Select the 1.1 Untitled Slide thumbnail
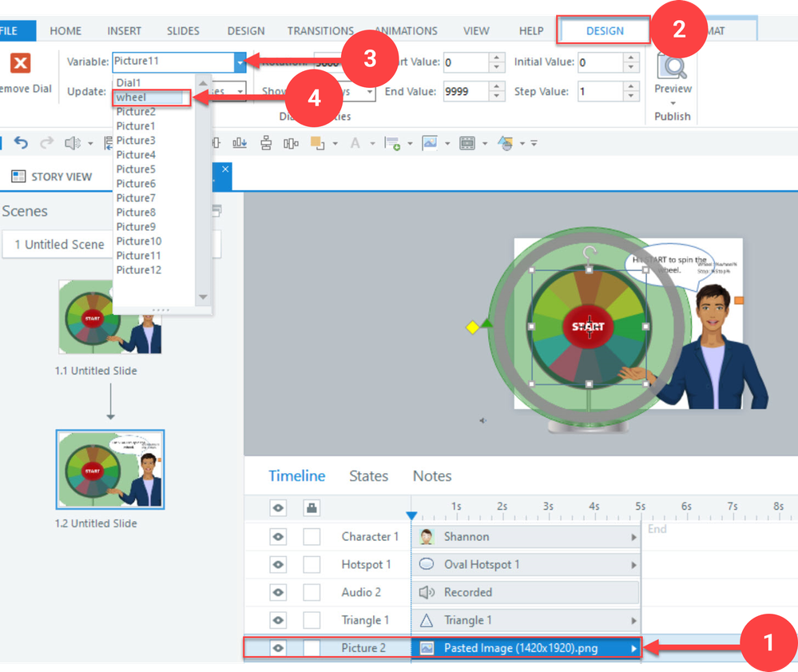This screenshot has width=798, height=672. click(x=110, y=317)
